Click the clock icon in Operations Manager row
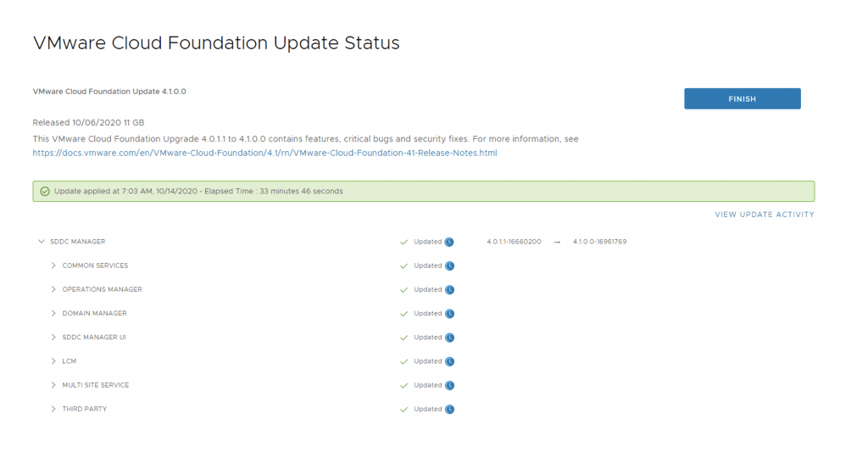 coord(449,289)
